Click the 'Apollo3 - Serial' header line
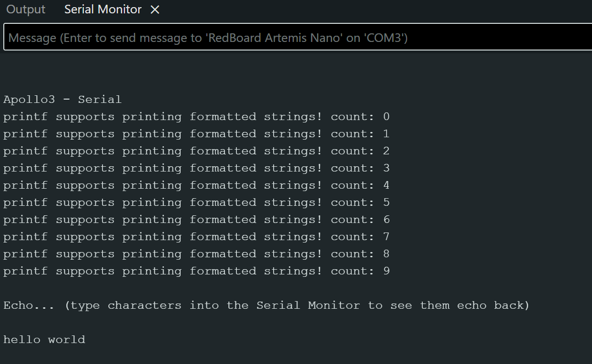The image size is (592, 364). tap(62, 99)
